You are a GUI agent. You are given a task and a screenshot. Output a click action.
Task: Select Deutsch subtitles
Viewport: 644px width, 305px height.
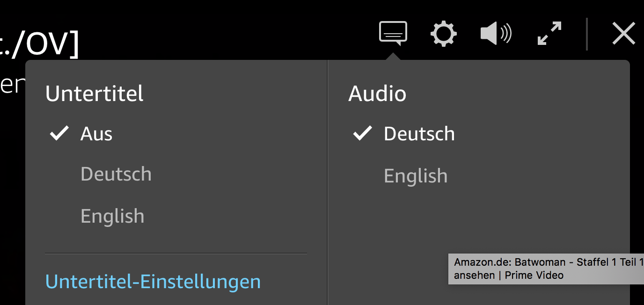[x=116, y=174]
